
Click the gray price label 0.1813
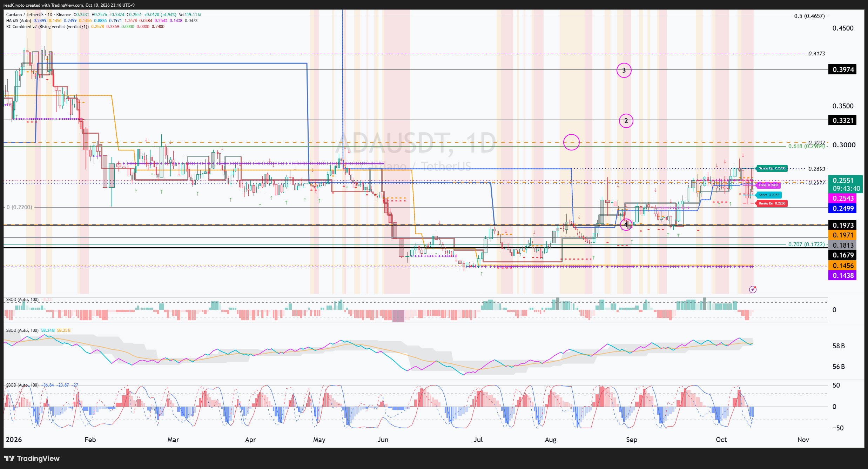[842, 245]
